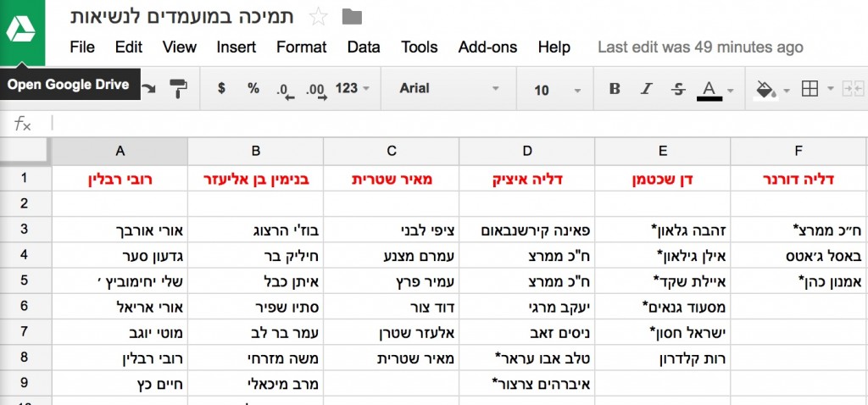Open Google Drive home icon
868x405 pixels.
pyautogui.click(x=22, y=33)
